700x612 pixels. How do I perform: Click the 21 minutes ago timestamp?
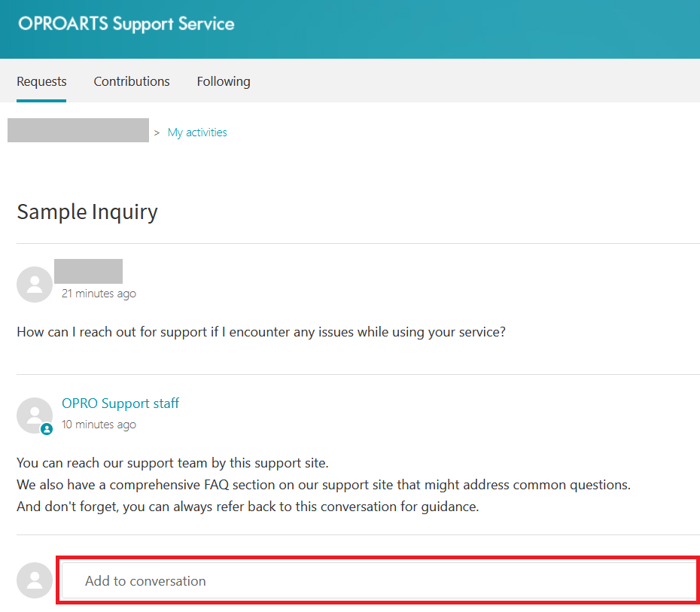[99, 294]
